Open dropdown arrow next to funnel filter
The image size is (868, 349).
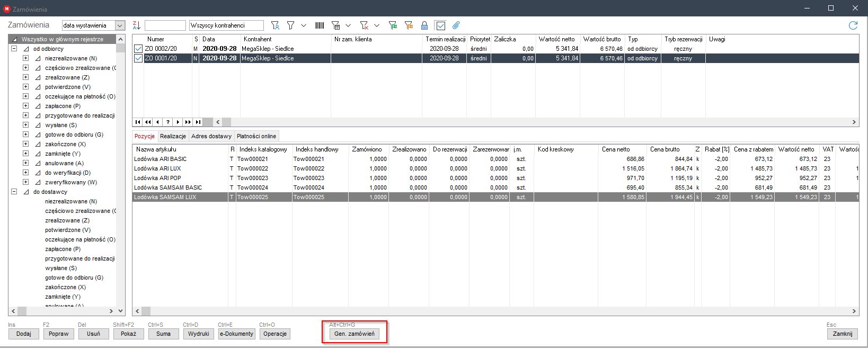(304, 25)
